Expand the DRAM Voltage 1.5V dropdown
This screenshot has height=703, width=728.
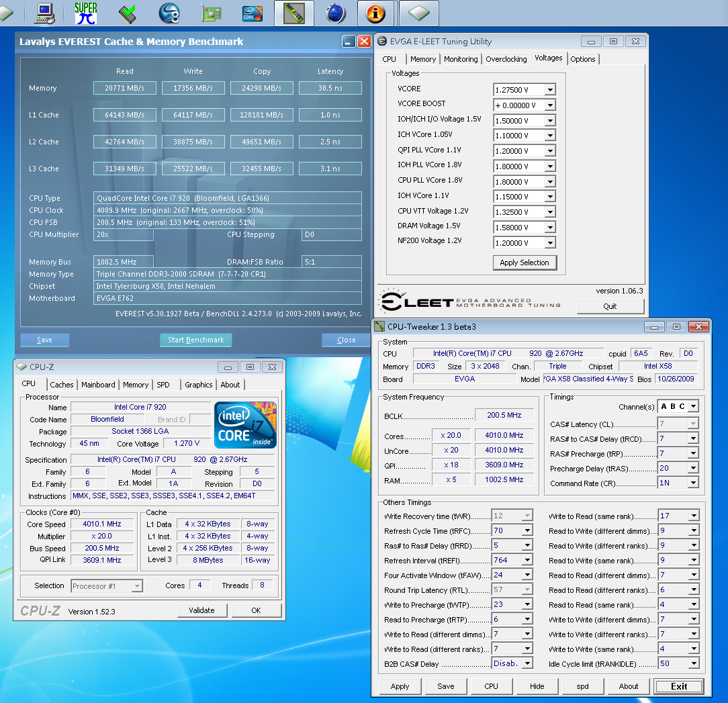click(x=550, y=228)
